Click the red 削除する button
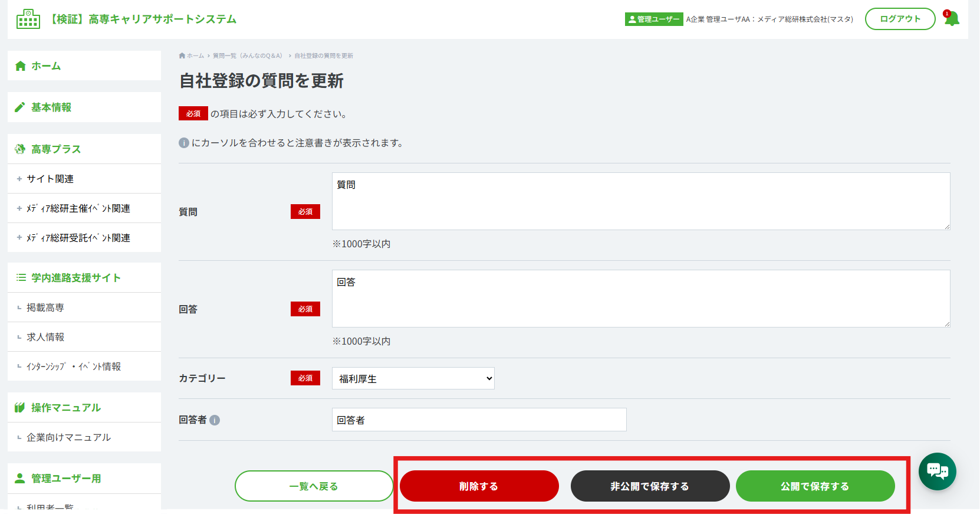980x514 pixels. tap(479, 486)
